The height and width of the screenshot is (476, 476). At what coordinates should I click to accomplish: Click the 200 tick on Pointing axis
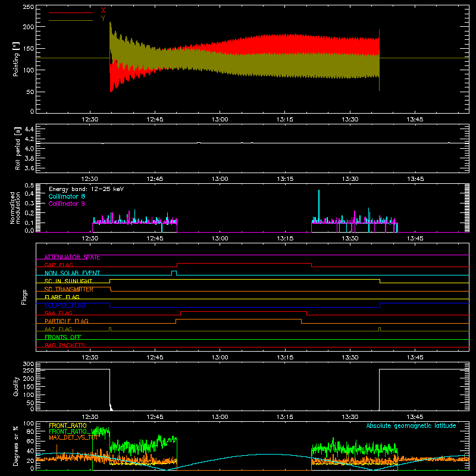pyautogui.click(x=29, y=27)
